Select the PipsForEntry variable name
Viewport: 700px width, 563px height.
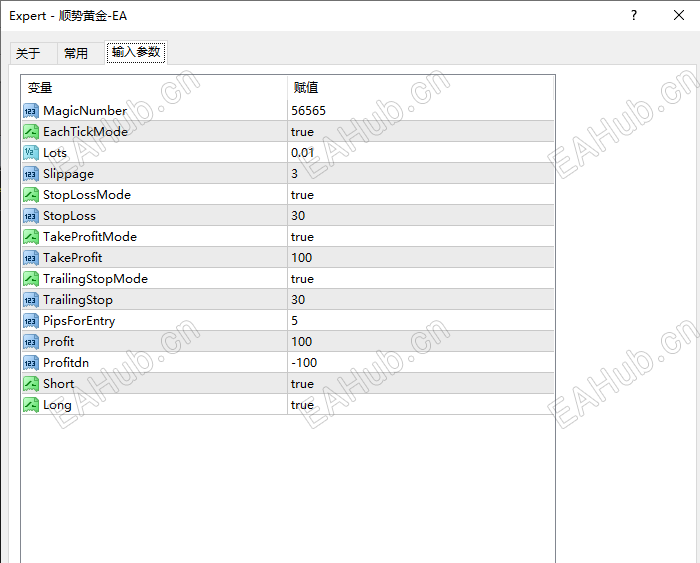pyautogui.click(x=79, y=321)
